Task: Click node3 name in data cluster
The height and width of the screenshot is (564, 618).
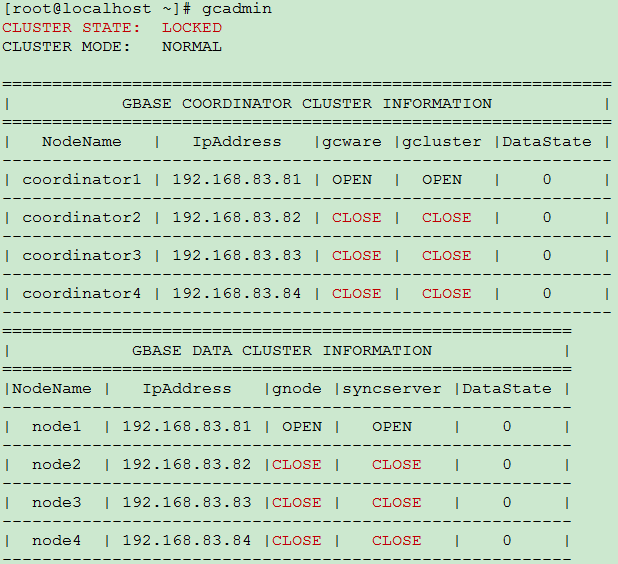Action: pos(56,503)
